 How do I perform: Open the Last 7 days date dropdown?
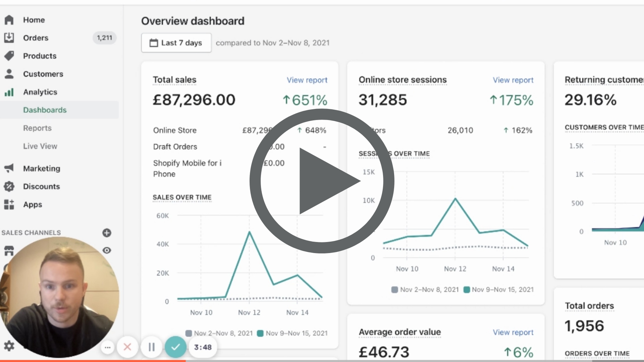(176, 43)
